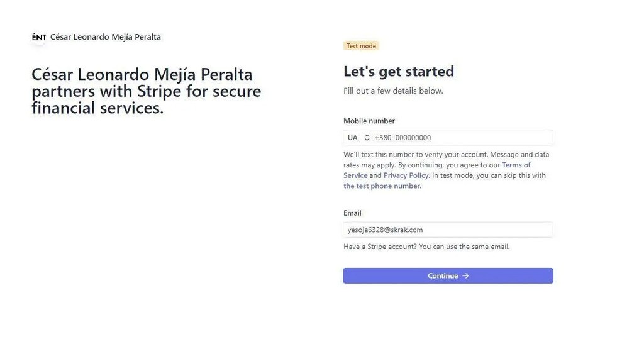Open the Privacy Policy link

pyautogui.click(x=406, y=175)
